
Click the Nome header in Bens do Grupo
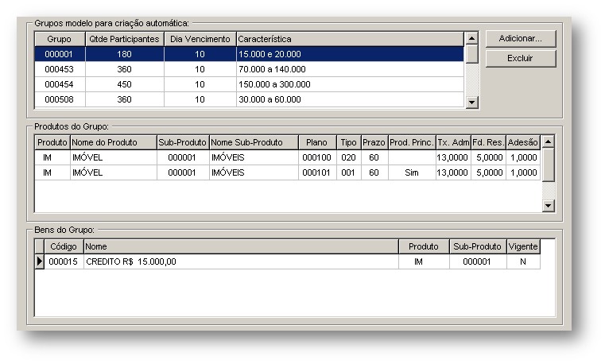(241, 246)
